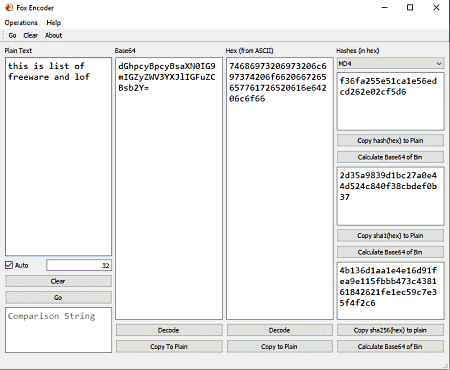450x370 pixels.
Task: Click Go in the toolbar
Action: tap(12, 35)
